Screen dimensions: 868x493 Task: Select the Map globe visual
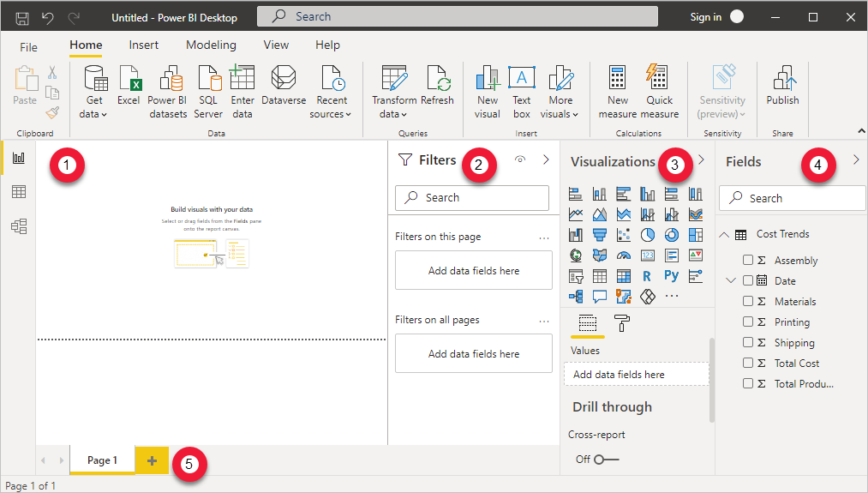point(576,256)
